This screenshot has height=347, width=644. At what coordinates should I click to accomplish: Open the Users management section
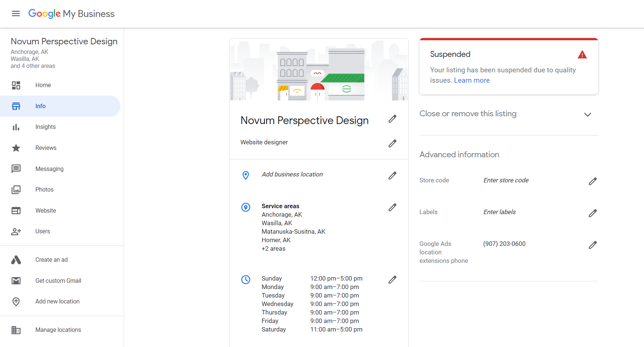coord(42,231)
